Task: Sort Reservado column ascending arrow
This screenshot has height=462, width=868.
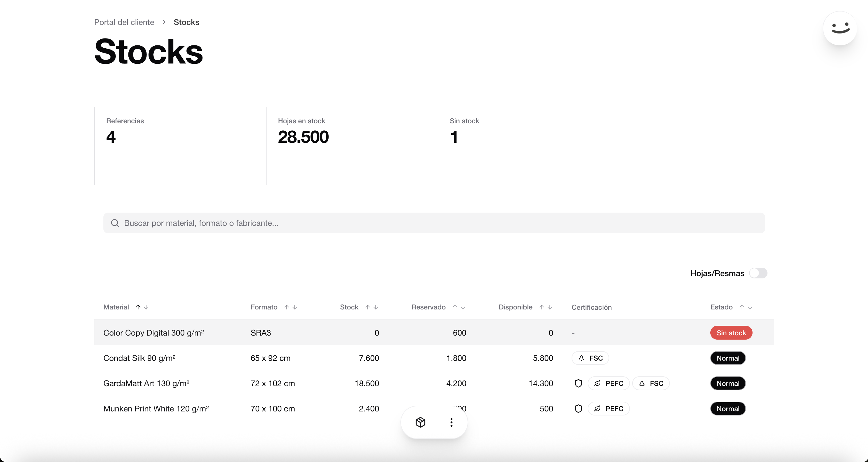Action: (455, 307)
